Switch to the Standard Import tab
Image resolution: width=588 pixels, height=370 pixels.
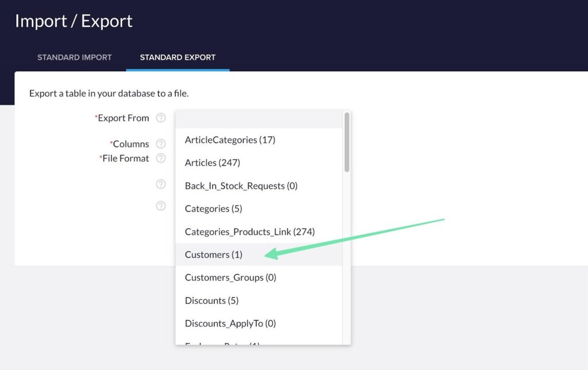[x=75, y=57]
